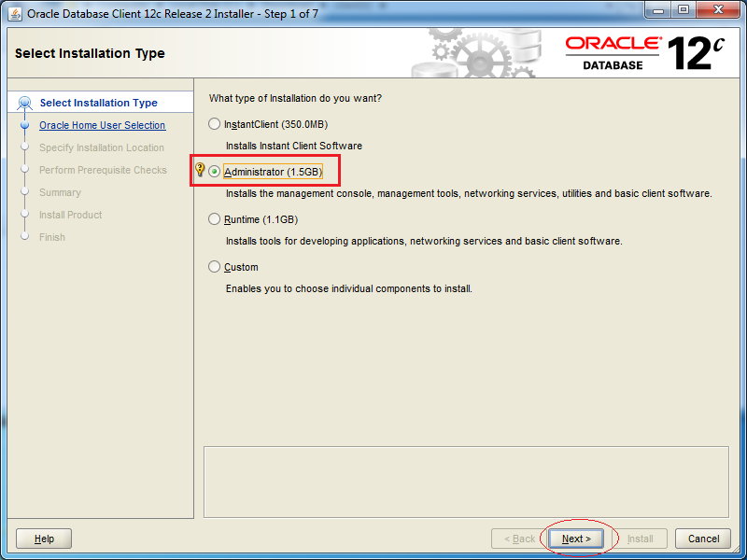The width and height of the screenshot is (747, 560).
Task: Click 'Installs Instant Client Software' description
Action: point(294,146)
